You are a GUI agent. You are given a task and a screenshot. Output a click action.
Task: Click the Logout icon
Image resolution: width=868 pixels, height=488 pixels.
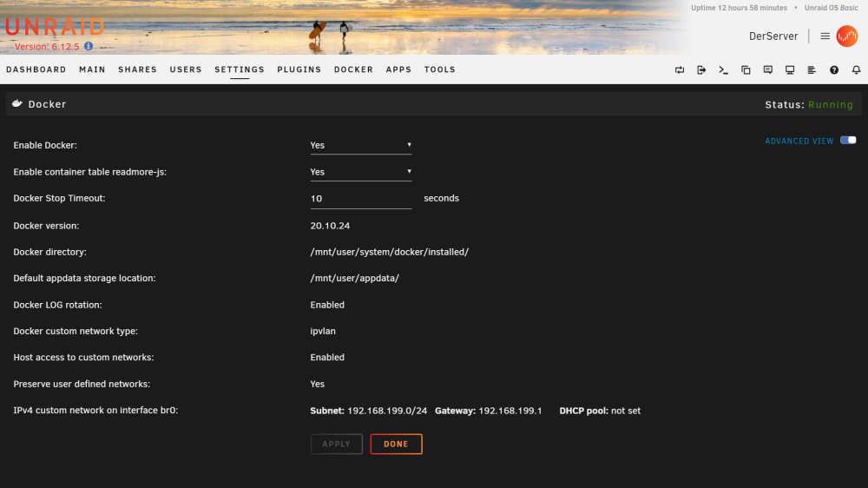pos(701,69)
